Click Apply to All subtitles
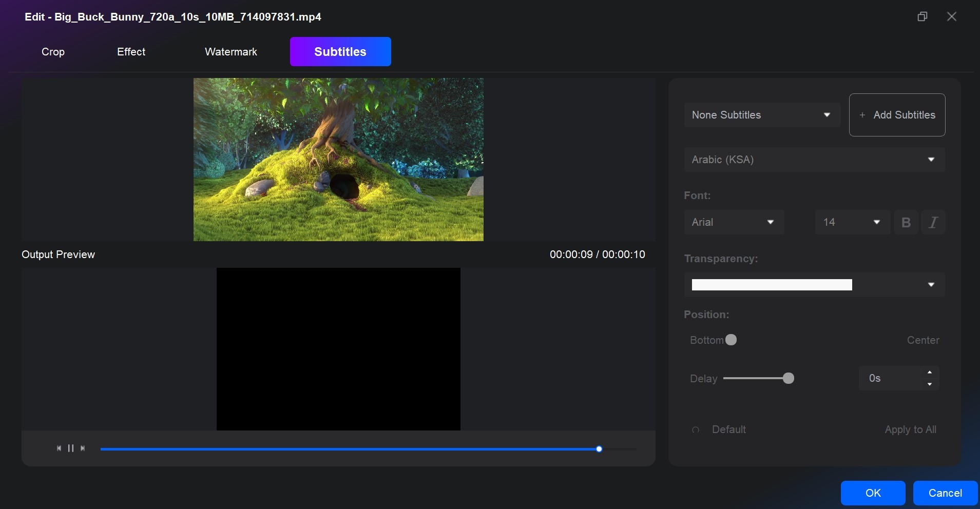The width and height of the screenshot is (980, 509). (911, 430)
